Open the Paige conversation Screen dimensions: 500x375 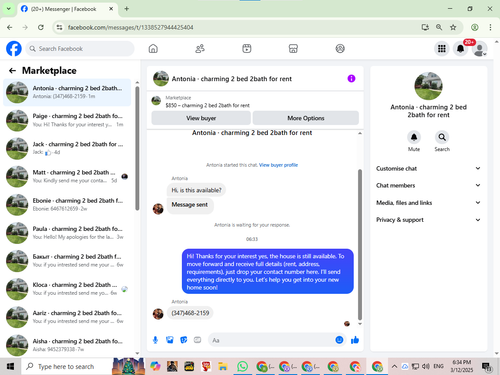coord(67,120)
